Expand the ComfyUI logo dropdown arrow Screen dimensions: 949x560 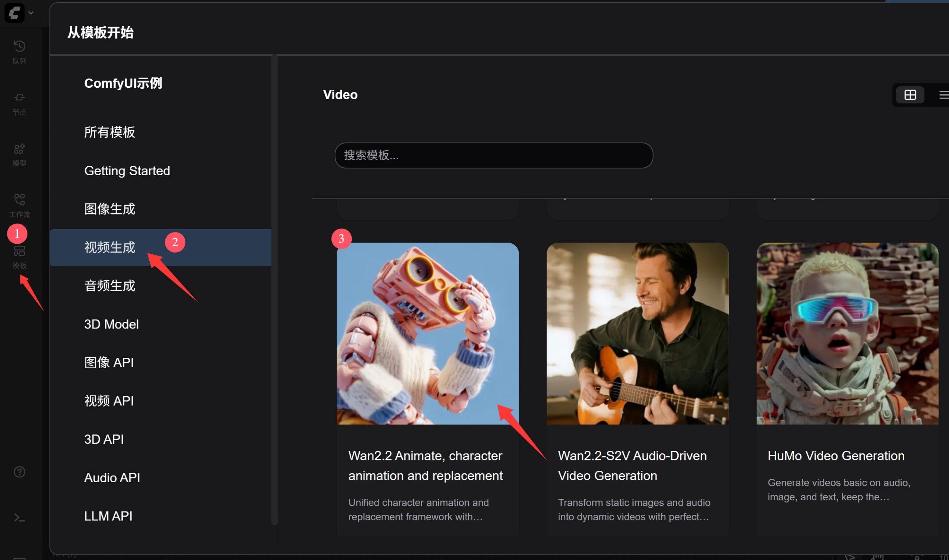pos(32,13)
